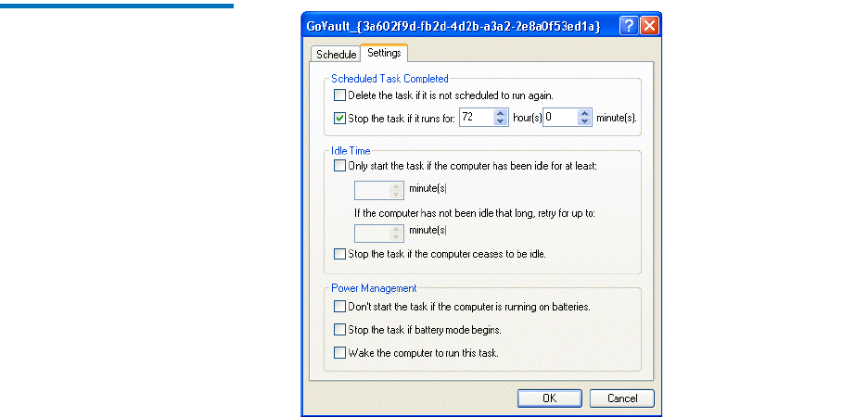Decrease the hours value with down arrow
This screenshot has width=868, height=417.
pos(501,122)
